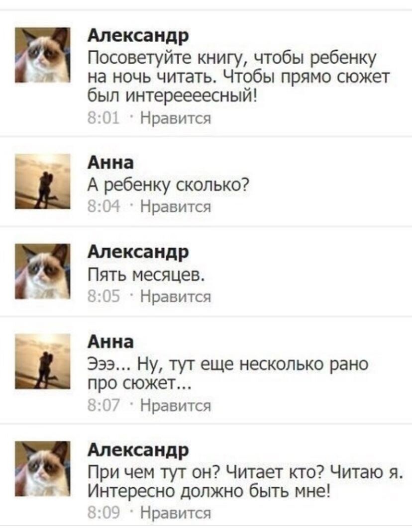
Task: Click the cat avatar next to 'Пять месяцев.'
Action: click(x=42, y=271)
